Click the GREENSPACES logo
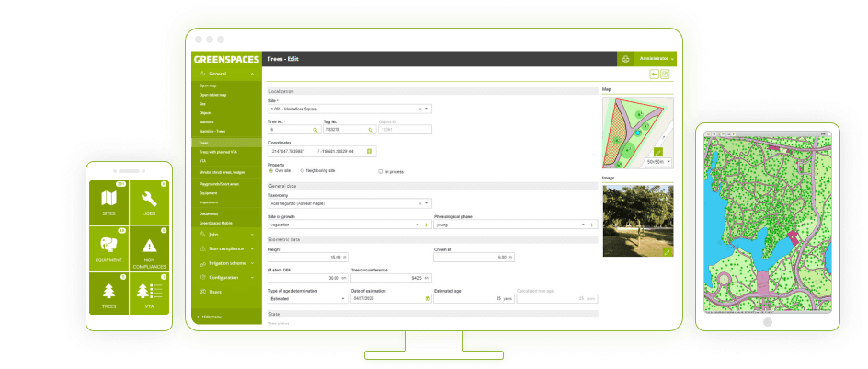This screenshot has height=369, width=868. coord(226,59)
